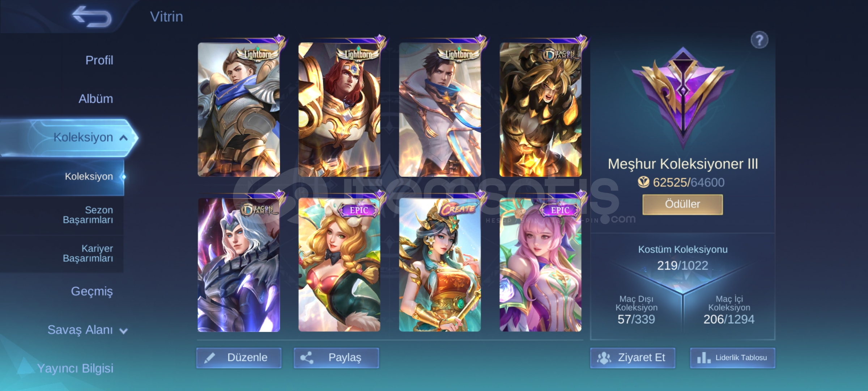Open the Geçmiş section
Image resolution: width=868 pixels, height=391 pixels.
click(92, 291)
